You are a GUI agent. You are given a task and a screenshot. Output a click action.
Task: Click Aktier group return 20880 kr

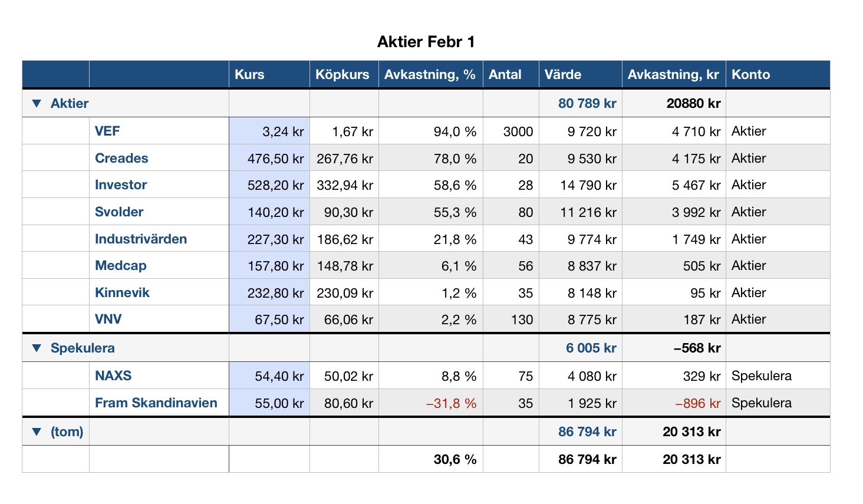[x=674, y=103]
